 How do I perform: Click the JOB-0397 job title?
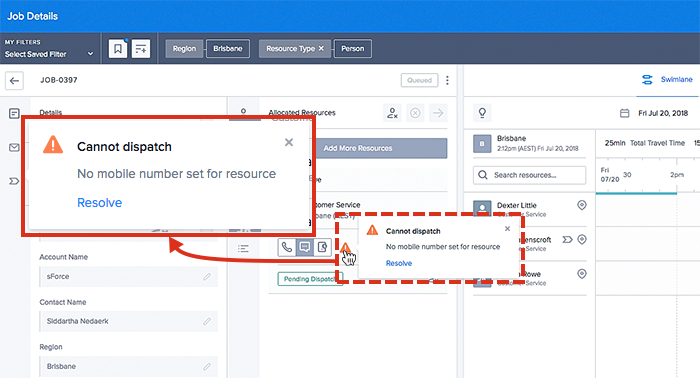click(x=58, y=80)
